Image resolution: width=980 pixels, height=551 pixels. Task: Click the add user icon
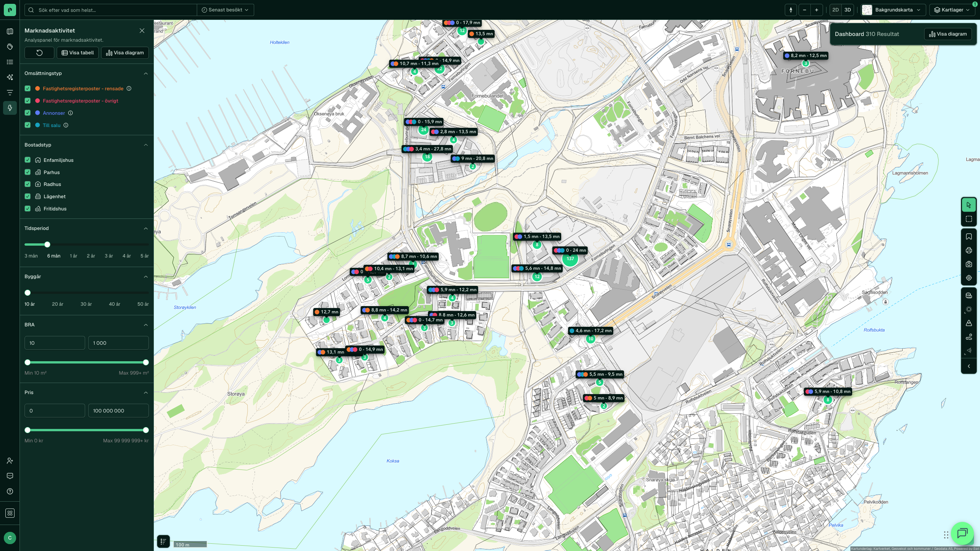(x=10, y=461)
